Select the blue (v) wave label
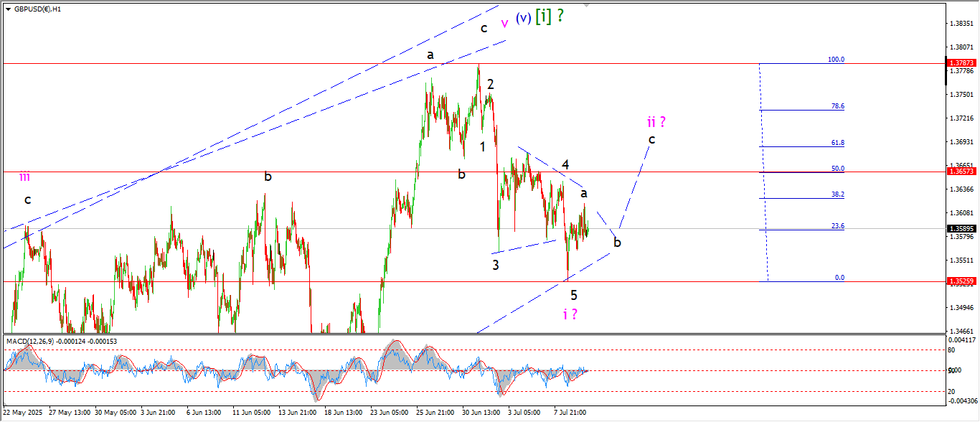Viewport: 980px width, 422px height. pyautogui.click(x=523, y=19)
